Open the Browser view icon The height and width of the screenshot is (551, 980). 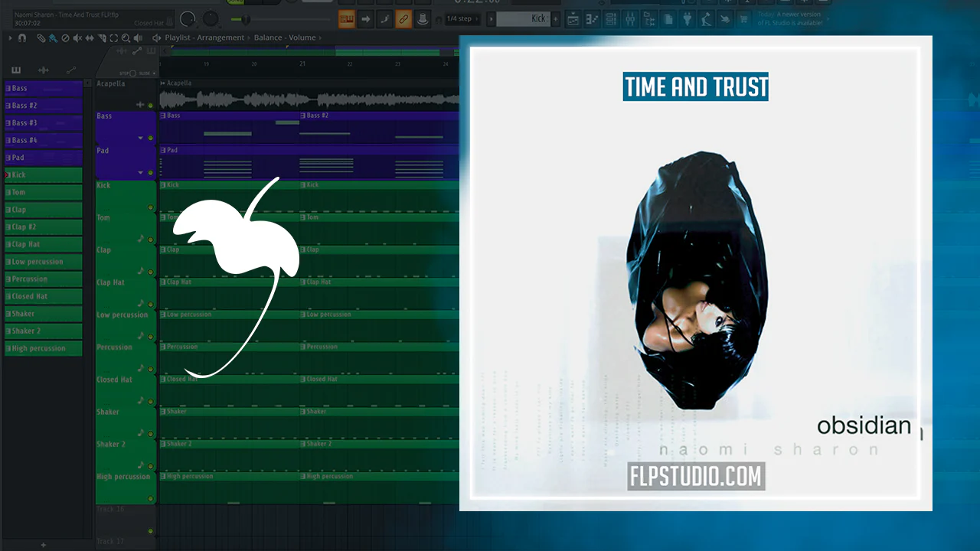(x=649, y=19)
